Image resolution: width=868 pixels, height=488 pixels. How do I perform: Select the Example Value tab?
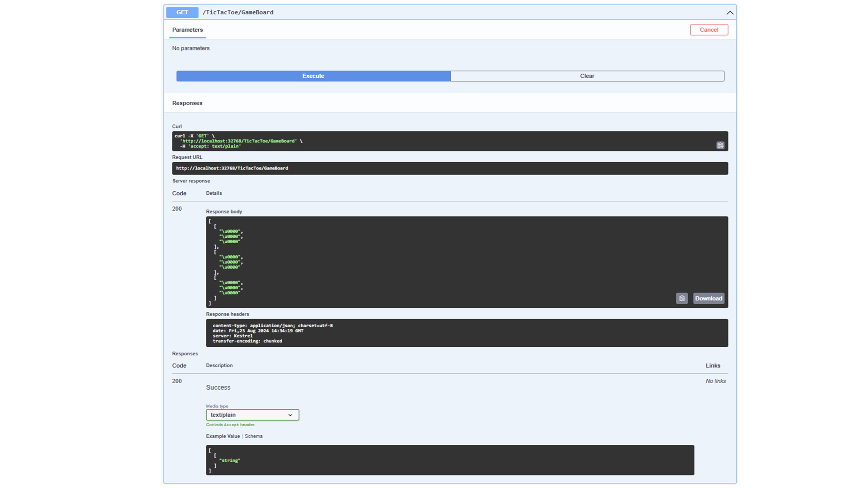pyautogui.click(x=223, y=436)
